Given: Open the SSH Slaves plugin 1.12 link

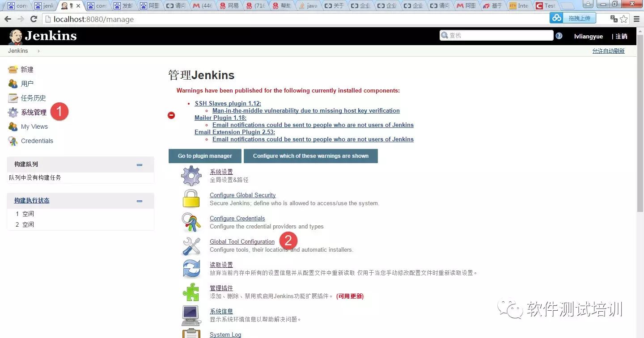Looking at the screenshot, I should tap(228, 103).
